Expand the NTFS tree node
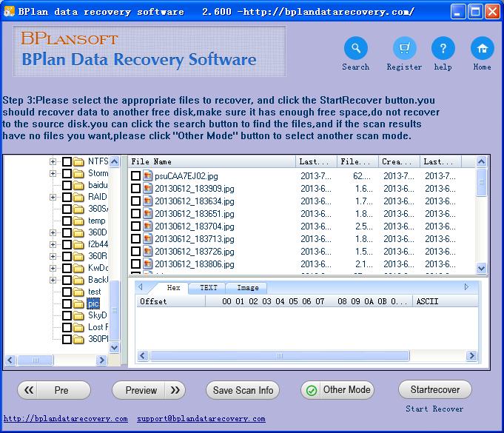The height and width of the screenshot is (433, 504). pos(53,161)
